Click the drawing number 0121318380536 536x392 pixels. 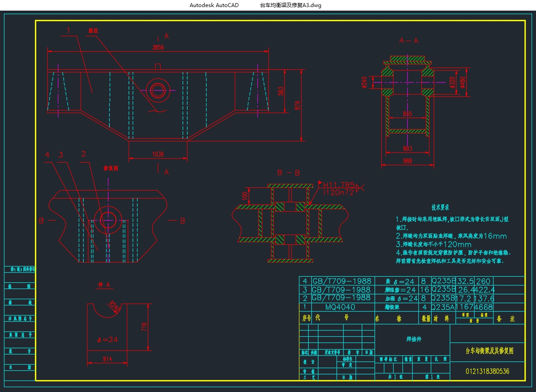point(487,371)
